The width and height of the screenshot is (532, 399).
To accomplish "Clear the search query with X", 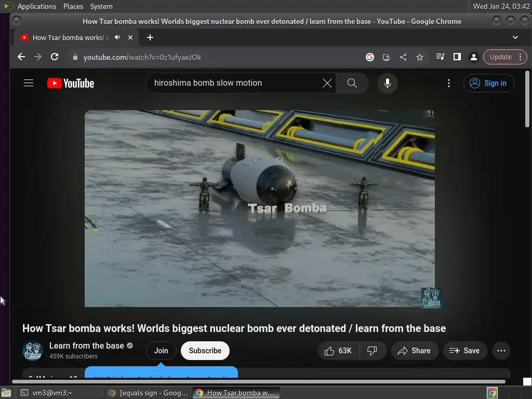I will pos(327,83).
